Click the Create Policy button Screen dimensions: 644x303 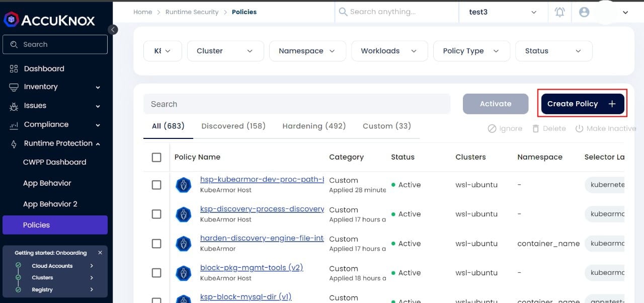583,104
